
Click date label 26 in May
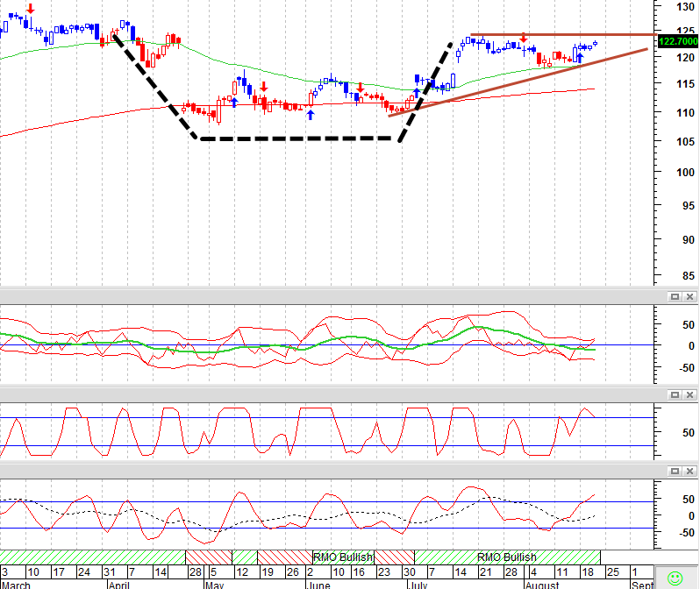click(292, 572)
